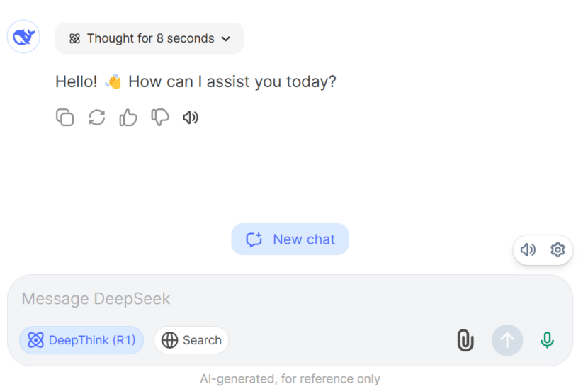Click the floating panel speaker icon

pyautogui.click(x=528, y=250)
